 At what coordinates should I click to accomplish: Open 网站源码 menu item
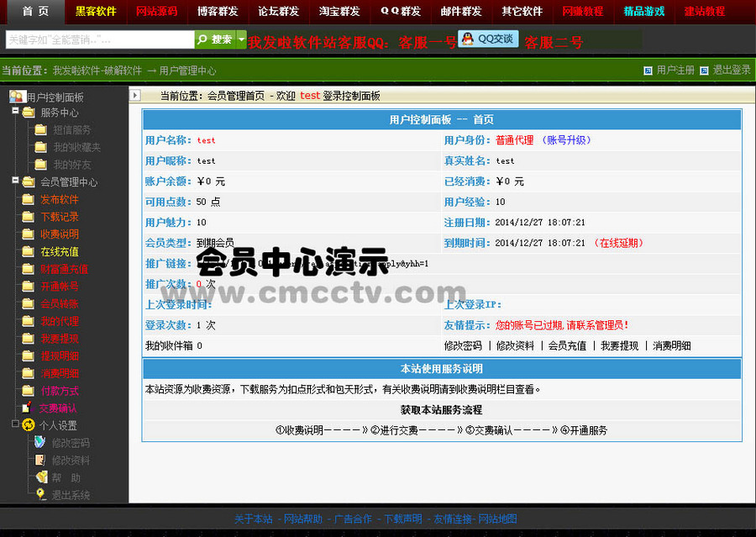coord(157,11)
